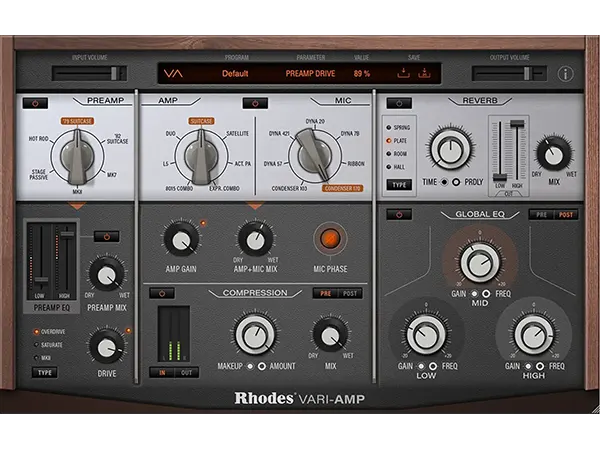This screenshot has width=600, height=450.
Task: Click the Output Volume slider
Action: point(509,73)
